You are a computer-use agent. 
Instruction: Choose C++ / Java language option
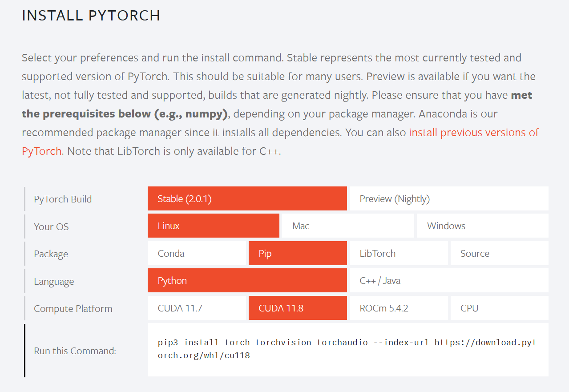point(449,280)
